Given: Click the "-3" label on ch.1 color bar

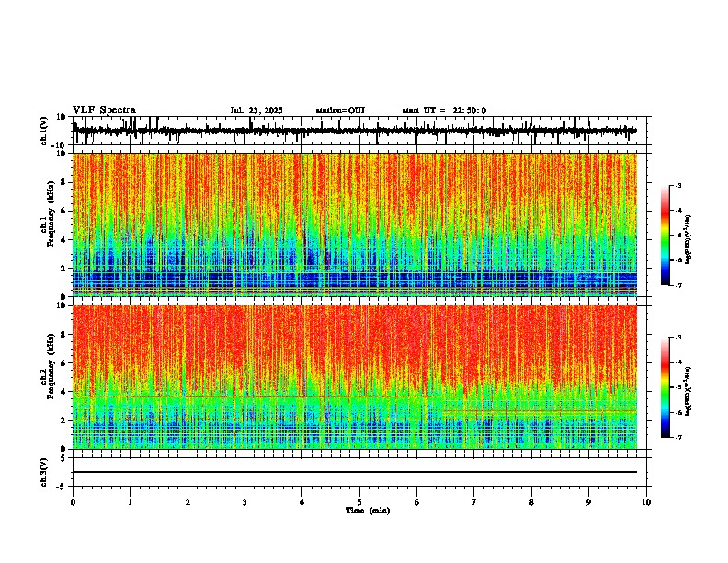Looking at the screenshot, I should click(x=677, y=185).
